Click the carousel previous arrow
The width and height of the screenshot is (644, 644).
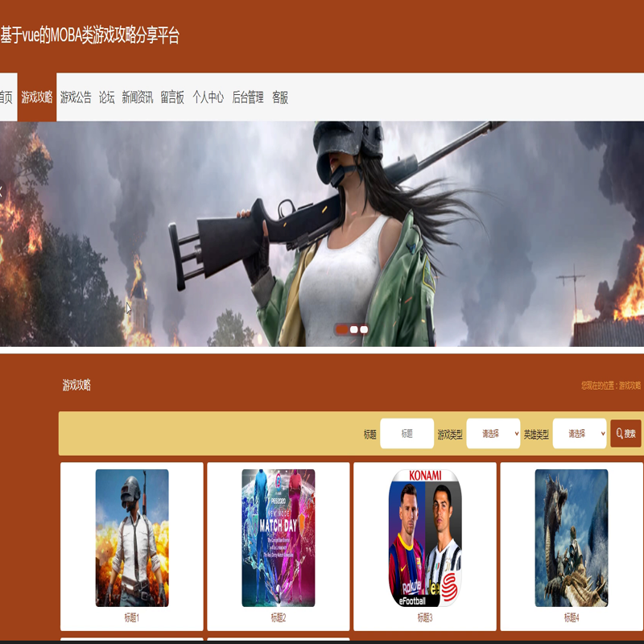point(2,192)
